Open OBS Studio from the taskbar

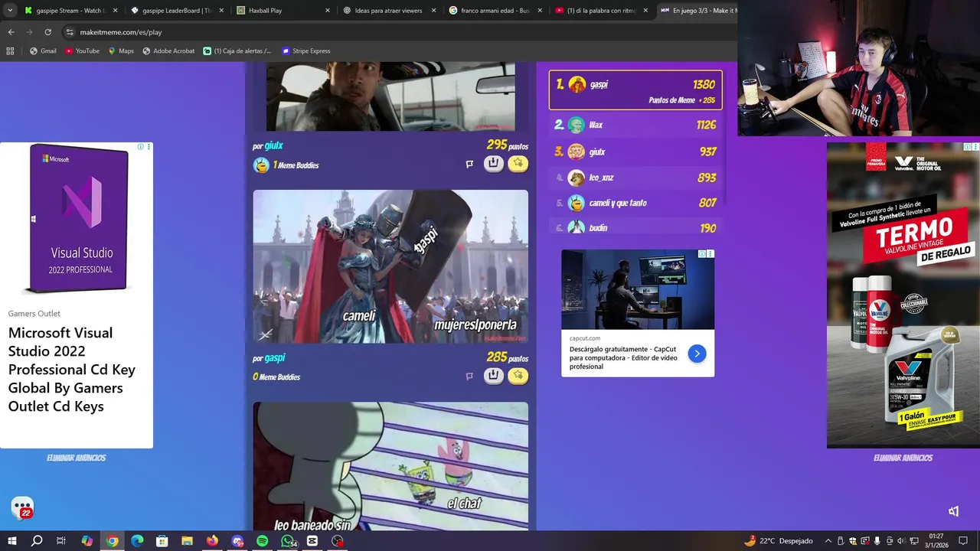pos(338,541)
